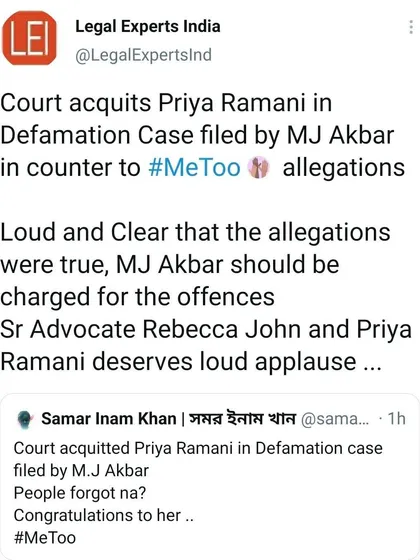This screenshot has height=560, width=420.
Task: Open Samar Inam Khan's author name
Action: coord(109,419)
